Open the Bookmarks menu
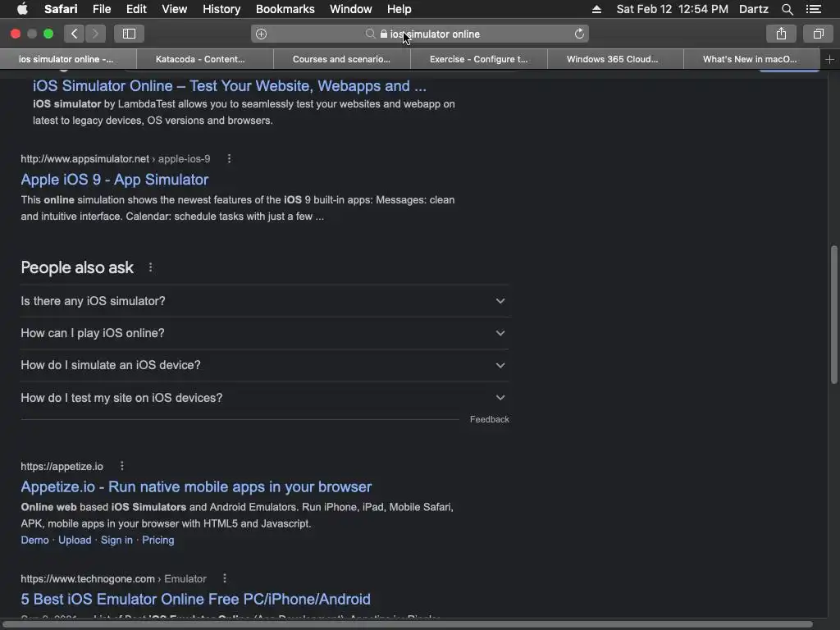The width and height of the screenshot is (840, 630). 285,9
